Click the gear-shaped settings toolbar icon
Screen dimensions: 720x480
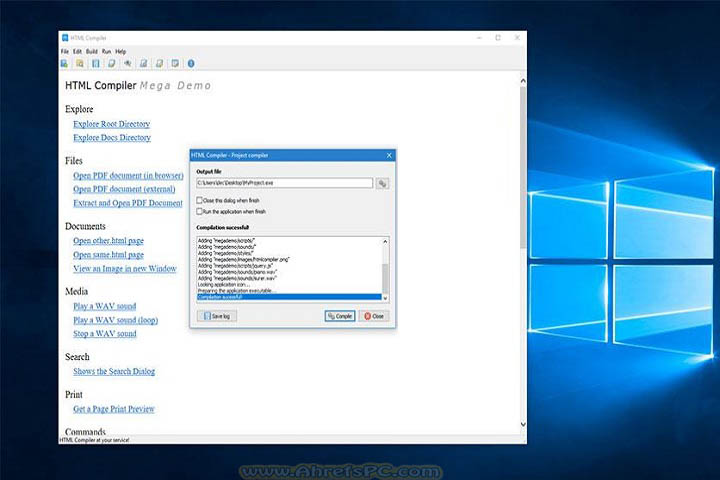pyautogui.click(x=128, y=63)
